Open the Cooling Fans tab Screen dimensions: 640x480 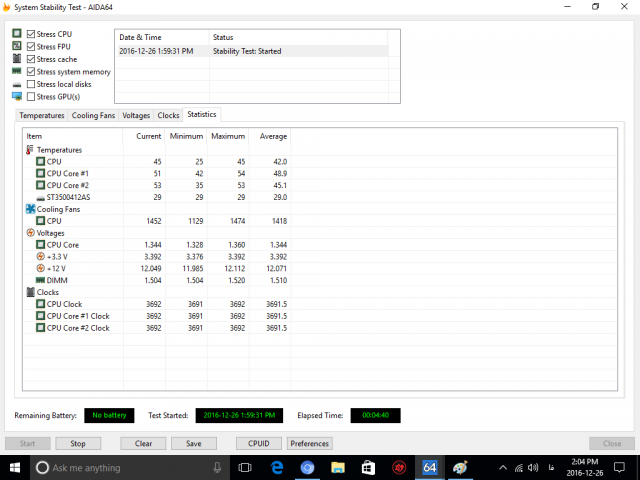coord(93,116)
